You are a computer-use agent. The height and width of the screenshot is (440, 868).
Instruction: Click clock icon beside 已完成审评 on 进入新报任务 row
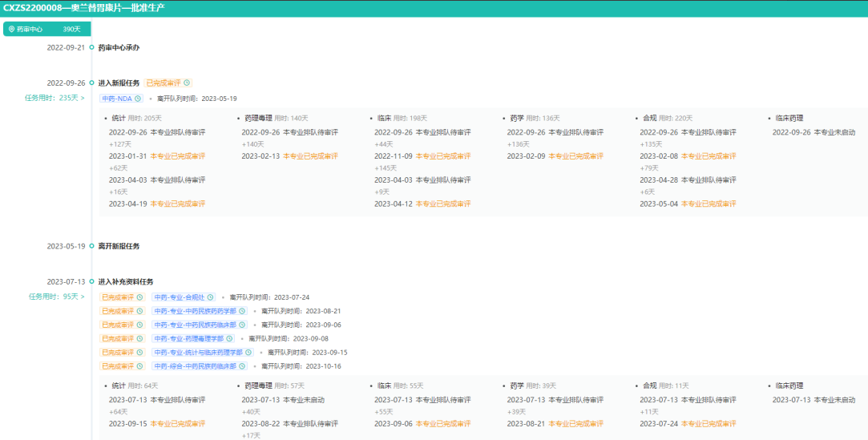tap(187, 83)
